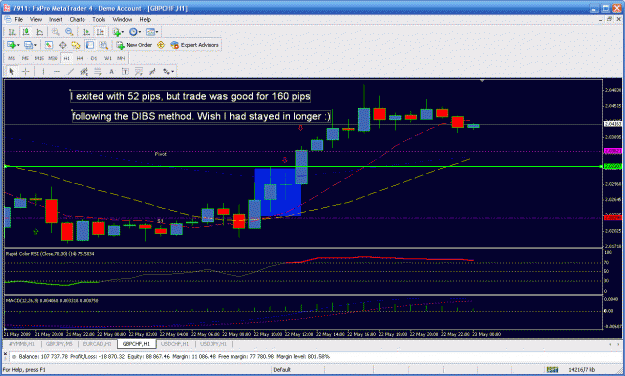Open the Charts menu
The image size is (625, 376).
click(x=77, y=20)
